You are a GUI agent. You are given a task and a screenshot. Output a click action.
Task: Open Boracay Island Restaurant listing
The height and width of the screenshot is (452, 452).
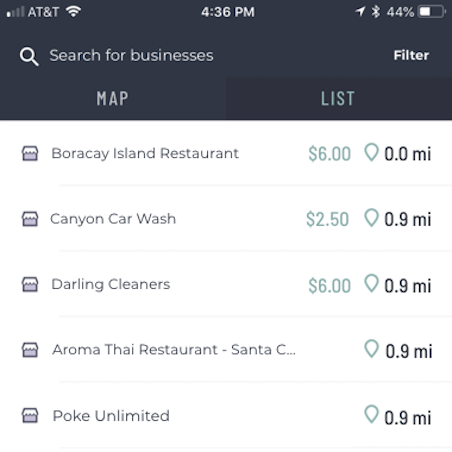click(226, 153)
